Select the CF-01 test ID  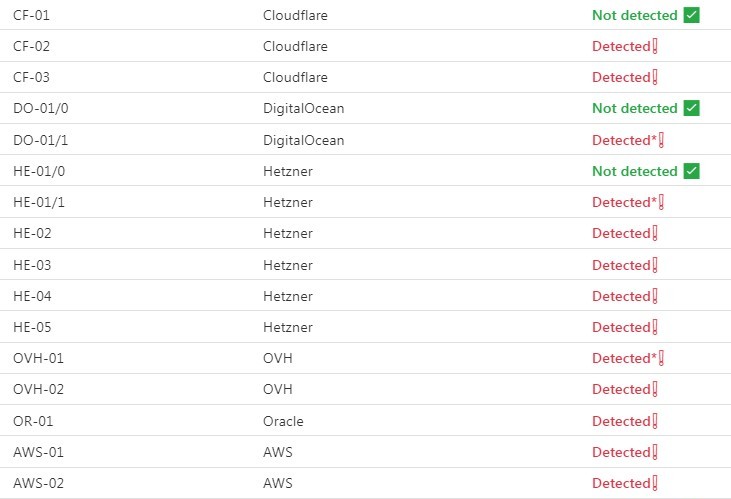[x=30, y=15]
